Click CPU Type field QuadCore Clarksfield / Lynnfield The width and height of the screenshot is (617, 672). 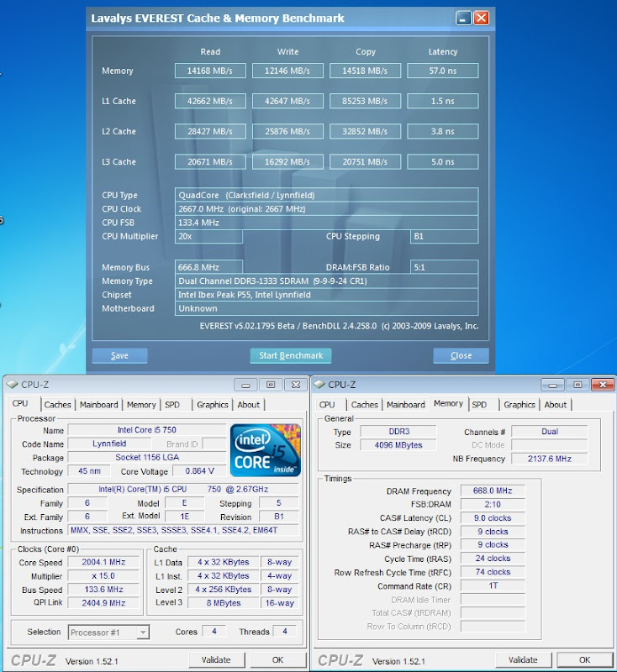[326, 195]
